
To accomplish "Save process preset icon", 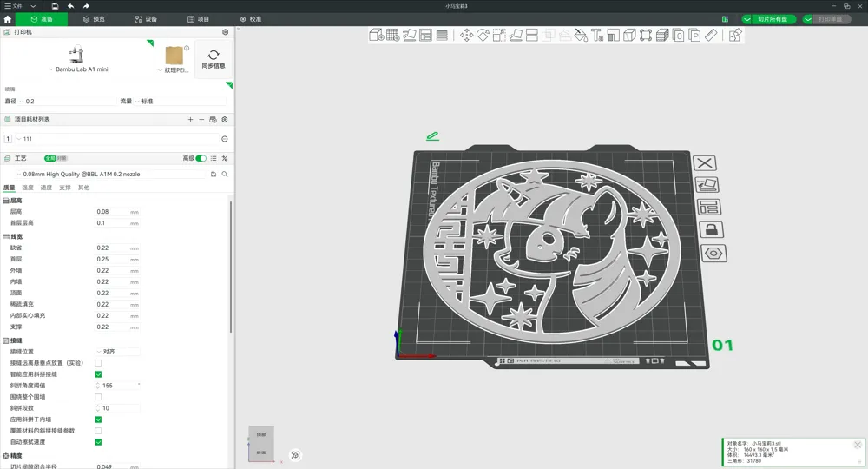I will (x=214, y=174).
